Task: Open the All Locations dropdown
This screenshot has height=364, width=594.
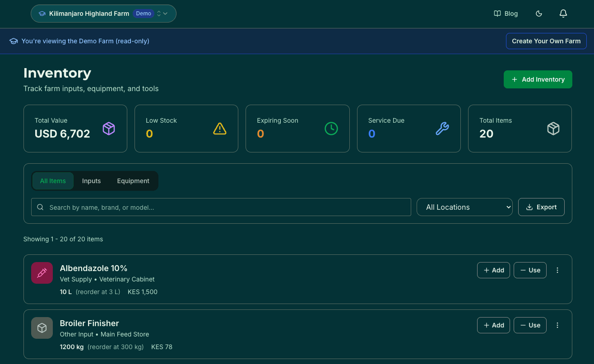Action: tap(464, 207)
